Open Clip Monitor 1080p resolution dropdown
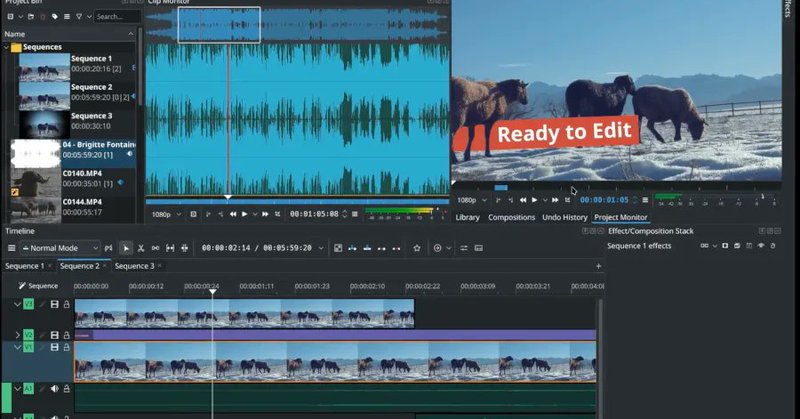Screen dimensions: 800x419 [x=167, y=214]
